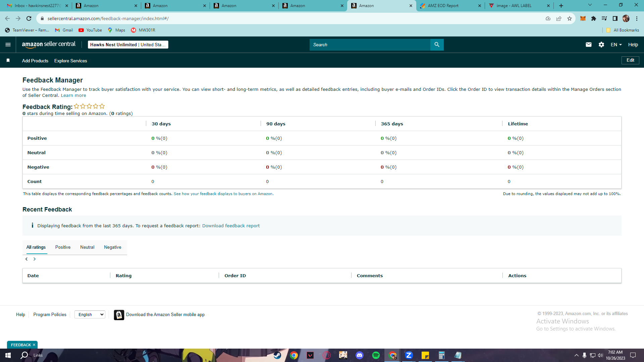Screen dimensions: 644x362
Task: Open Discord from the taskbar
Action: click(x=359, y=355)
